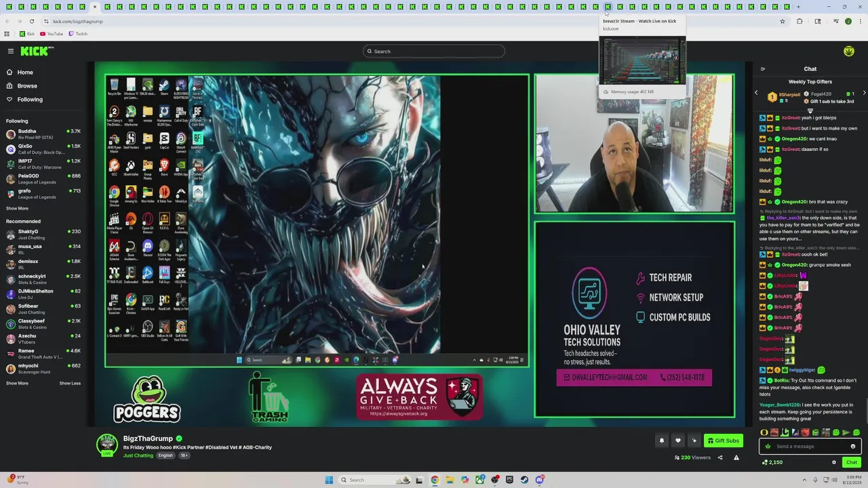
Task: Reload the page with the refresh icon
Action: (31, 21)
